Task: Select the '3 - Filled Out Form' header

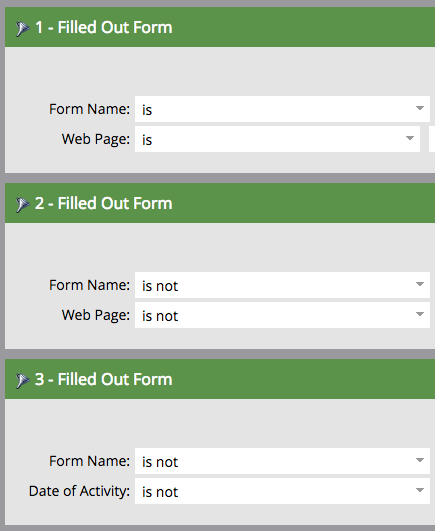Action: coord(220,379)
